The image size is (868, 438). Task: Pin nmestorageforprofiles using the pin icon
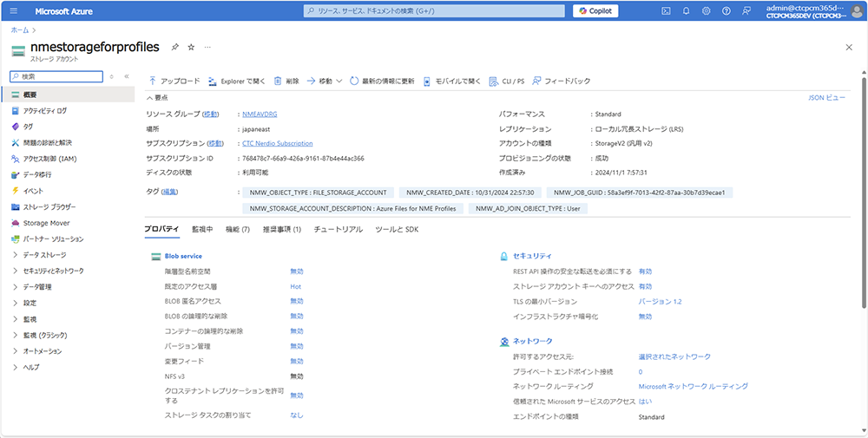coord(175,47)
